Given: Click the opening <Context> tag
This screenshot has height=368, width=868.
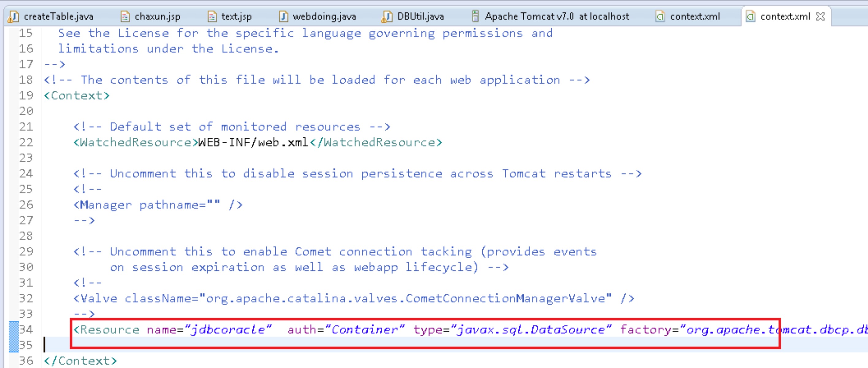Looking at the screenshot, I should (77, 95).
